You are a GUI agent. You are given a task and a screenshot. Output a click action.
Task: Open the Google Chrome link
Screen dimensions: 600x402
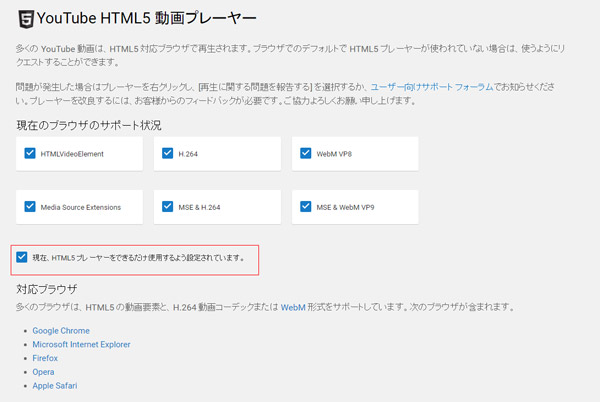click(61, 330)
